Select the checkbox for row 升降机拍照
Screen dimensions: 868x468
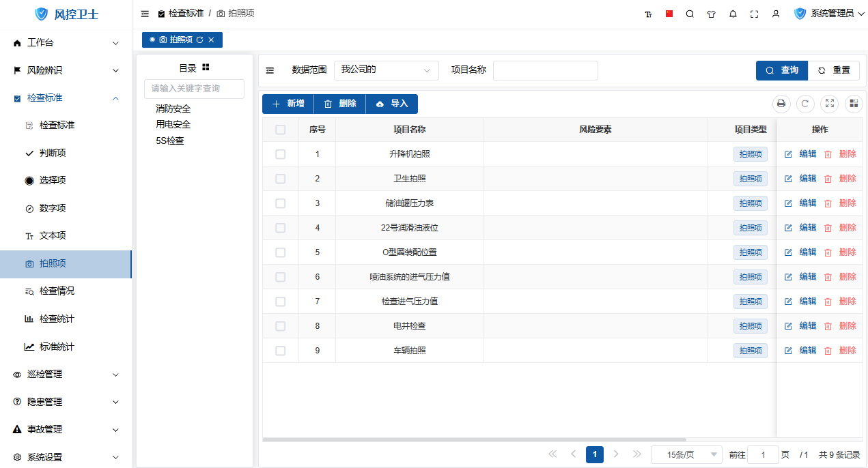[x=280, y=154]
